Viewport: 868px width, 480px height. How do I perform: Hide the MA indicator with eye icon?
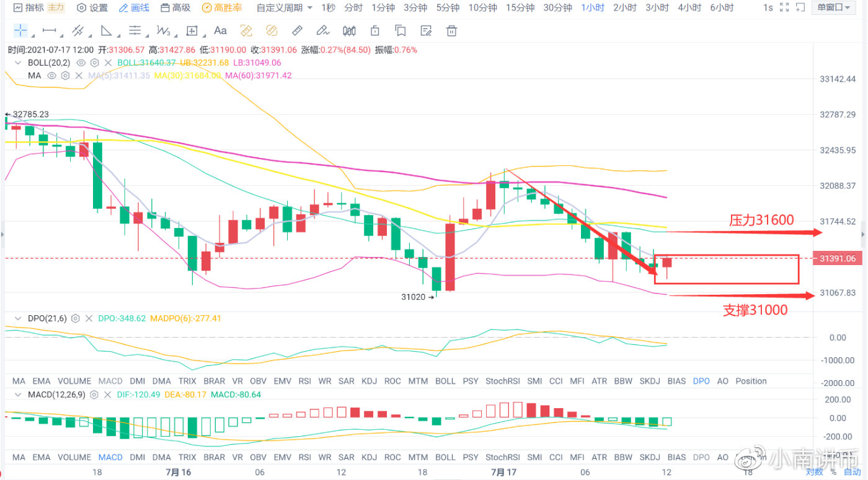(x=51, y=76)
